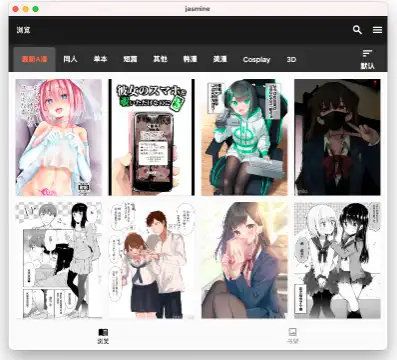Open the blazer girl with red ribbon thumbnail
397x360 pixels.
tap(244, 260)
